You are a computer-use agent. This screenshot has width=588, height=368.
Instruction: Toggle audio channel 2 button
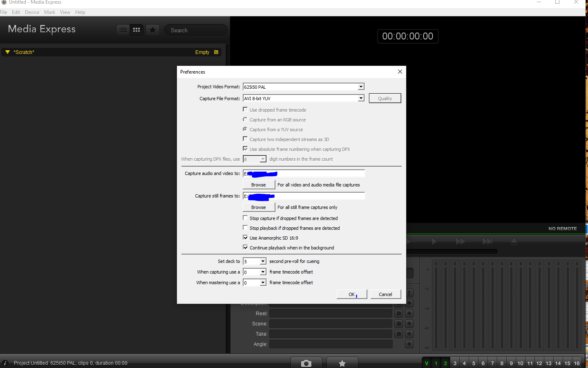coord(445,363)
